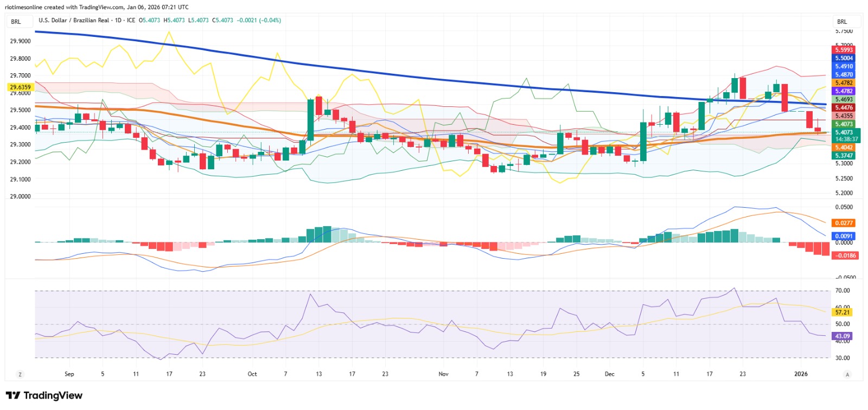Toggle the auto-scale A button

[x=847, y=374]
